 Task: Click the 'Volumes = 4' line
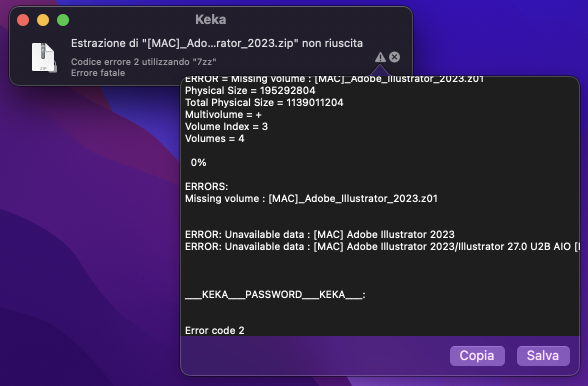(214, 138)
